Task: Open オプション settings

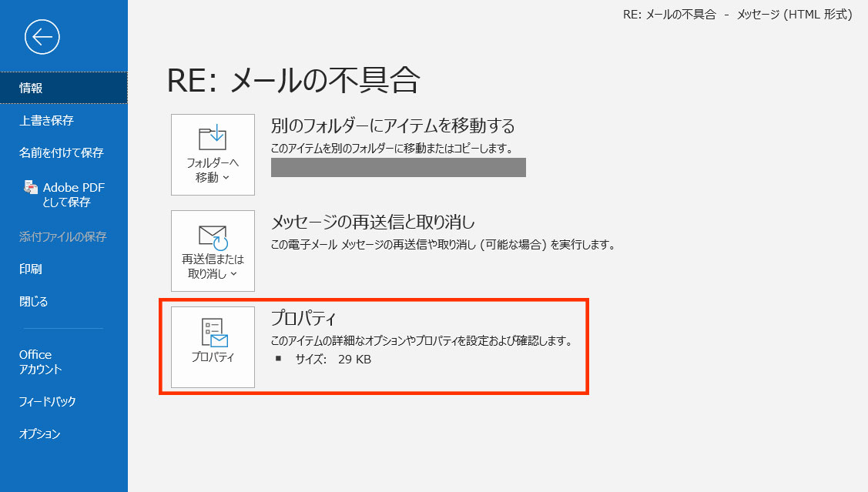Action: click(x=39, y=434)
